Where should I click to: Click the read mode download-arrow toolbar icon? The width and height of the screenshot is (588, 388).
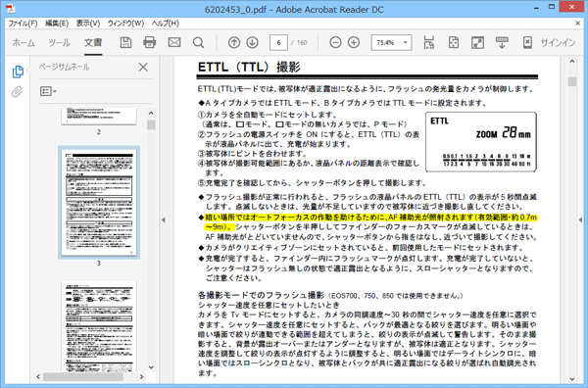point(502,42)
